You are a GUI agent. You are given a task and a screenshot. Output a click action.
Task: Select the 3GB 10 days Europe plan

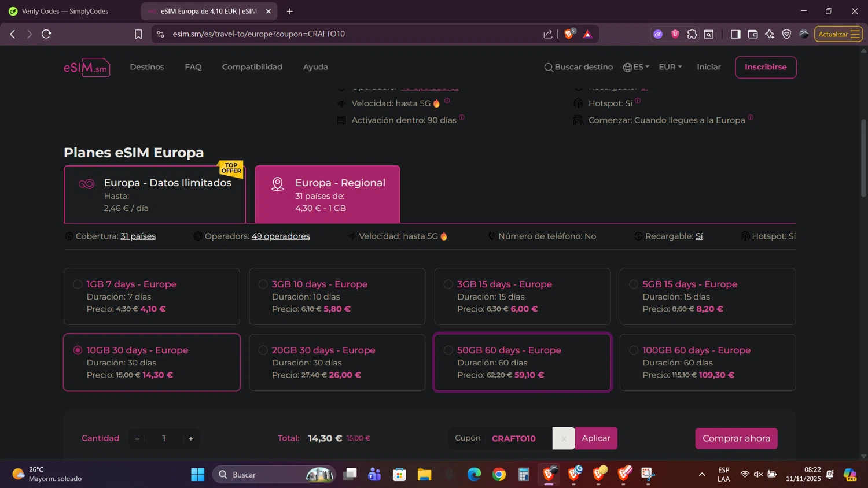point(337,296)
